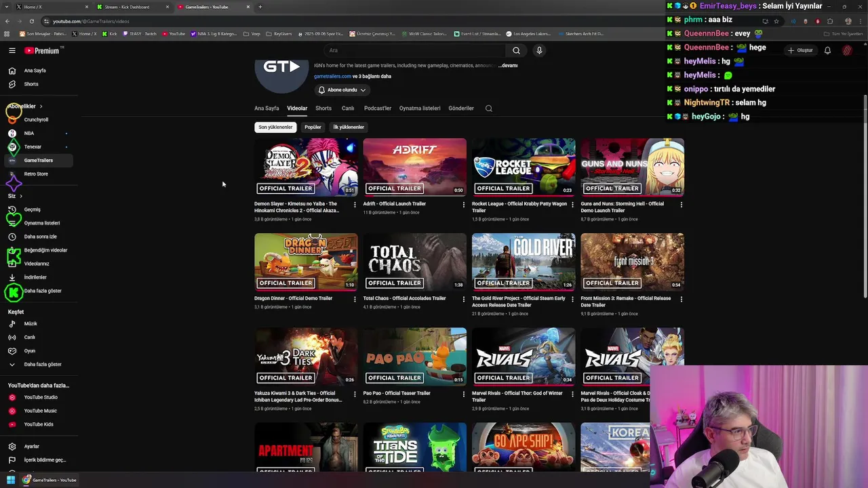Click the YouTube search Ara field
The image size is (868, 488).
(x=414, y=50)
